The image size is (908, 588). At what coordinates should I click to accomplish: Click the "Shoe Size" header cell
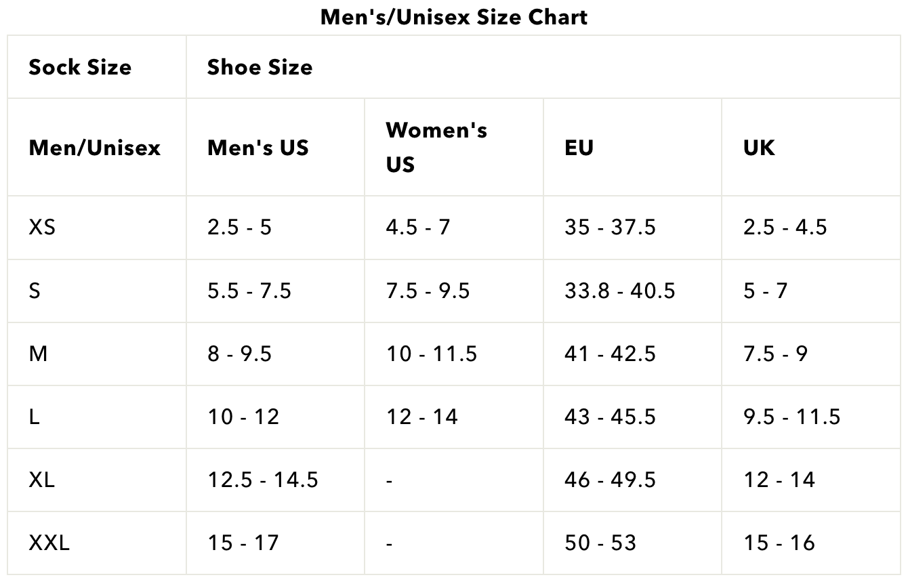(260, 67)
